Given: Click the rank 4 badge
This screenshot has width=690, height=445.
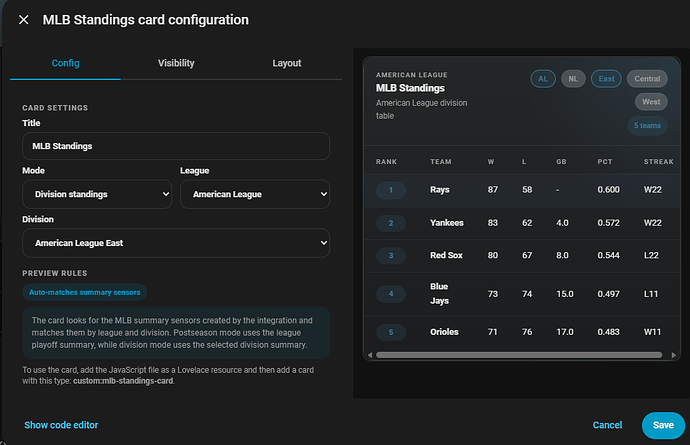Looking at the screenshot, I should (391, 294).
